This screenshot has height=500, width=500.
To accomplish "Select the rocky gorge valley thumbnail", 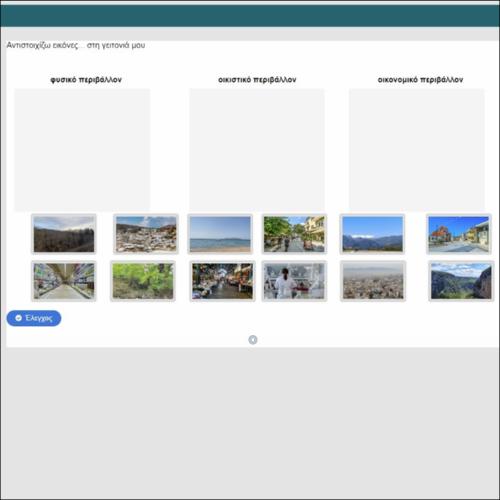I will [x=461, y=281].
